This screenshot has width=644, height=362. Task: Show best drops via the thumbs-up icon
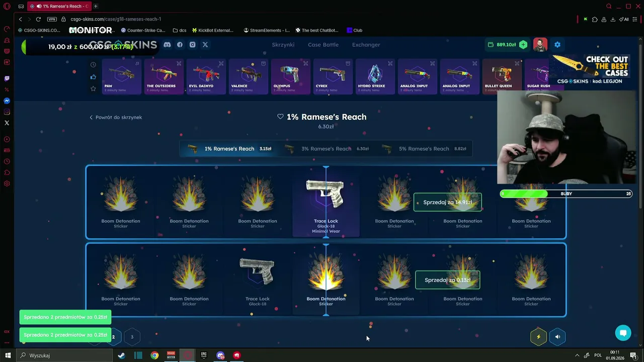click(x=93, y=76)
